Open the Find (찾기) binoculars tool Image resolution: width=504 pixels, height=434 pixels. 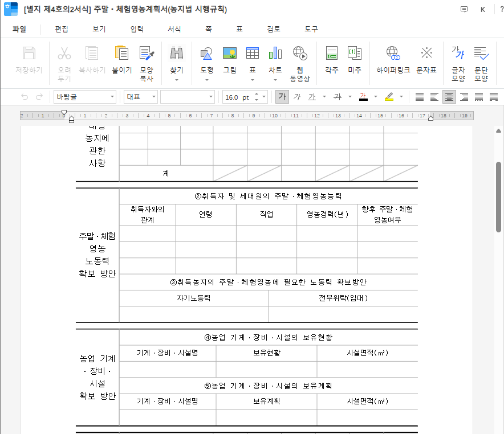[x=177, y=54]
